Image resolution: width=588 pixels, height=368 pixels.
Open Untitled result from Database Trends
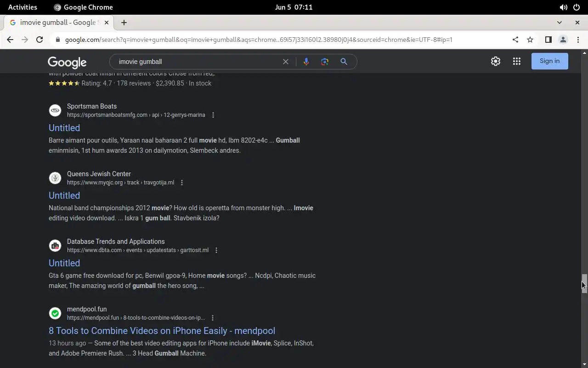(64, 263)
